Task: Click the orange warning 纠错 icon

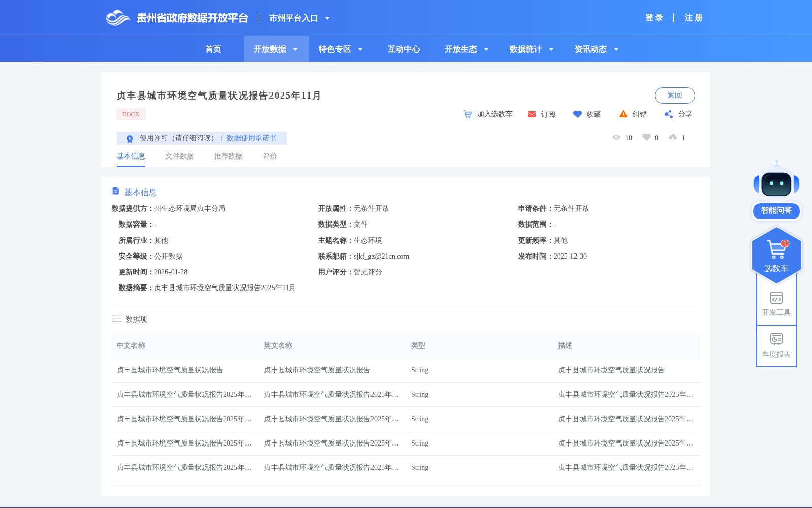Action: (623, 114)
